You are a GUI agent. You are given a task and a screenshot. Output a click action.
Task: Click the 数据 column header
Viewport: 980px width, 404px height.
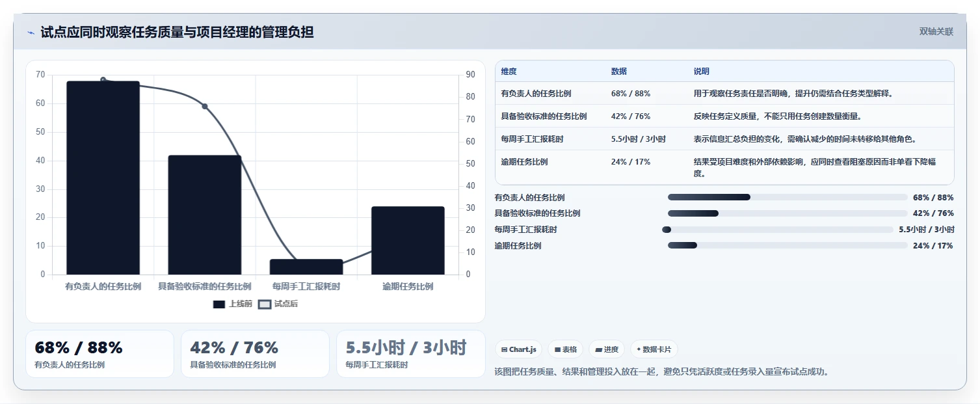pos(619,72)
